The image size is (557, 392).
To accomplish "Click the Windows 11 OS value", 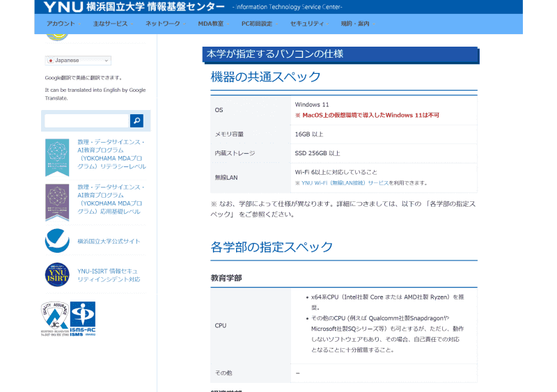I will (312, 105).
